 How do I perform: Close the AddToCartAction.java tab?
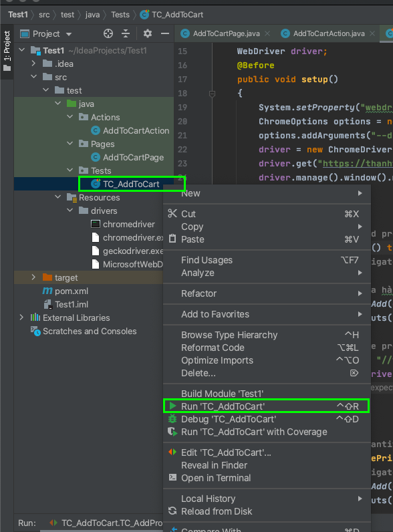(x=372, y=33)
